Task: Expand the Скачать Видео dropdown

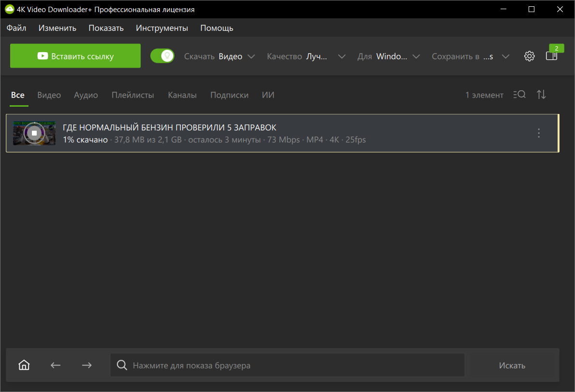Action: tap(219, 56)
